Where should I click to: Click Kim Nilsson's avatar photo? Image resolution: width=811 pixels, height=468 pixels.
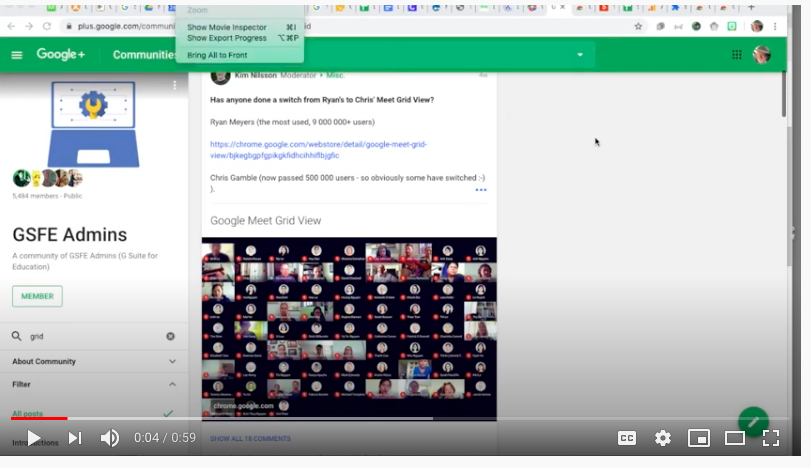pos(220,77)
